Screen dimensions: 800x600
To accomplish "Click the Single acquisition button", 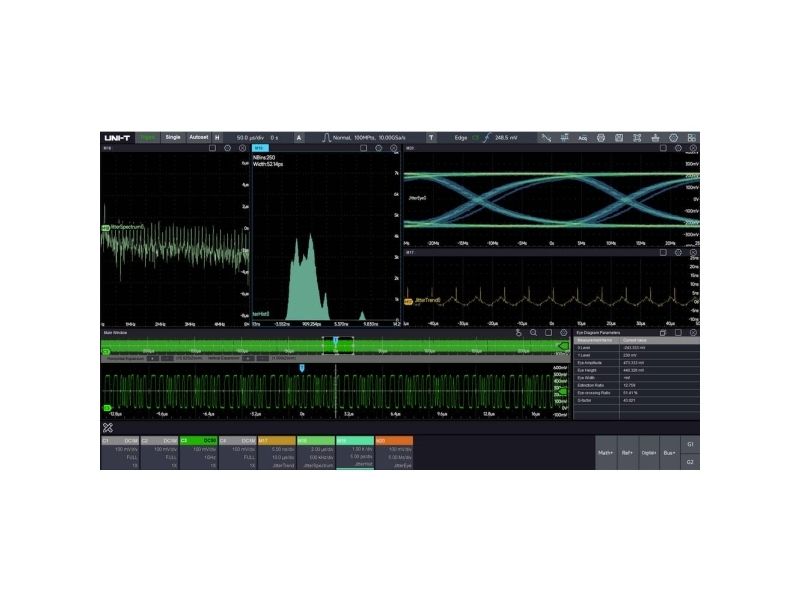I will point(172,138).
